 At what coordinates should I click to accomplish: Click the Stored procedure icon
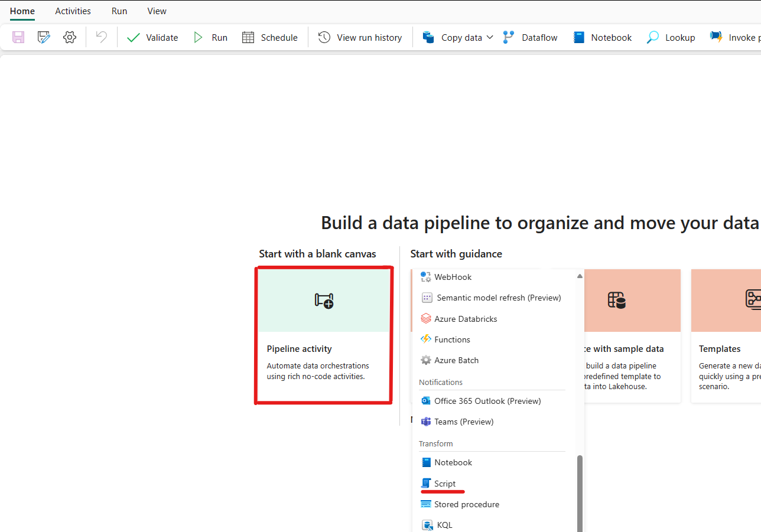point(426,504)
